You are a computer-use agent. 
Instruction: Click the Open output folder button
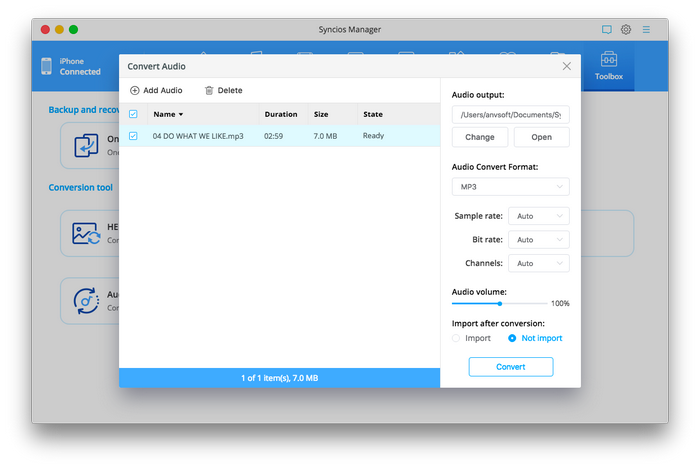(x=542, y=137)
